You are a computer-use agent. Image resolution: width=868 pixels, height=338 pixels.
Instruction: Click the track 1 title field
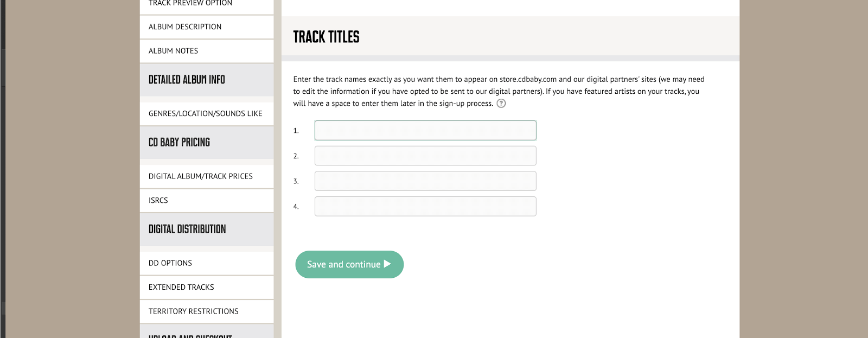tap(425, 131)
